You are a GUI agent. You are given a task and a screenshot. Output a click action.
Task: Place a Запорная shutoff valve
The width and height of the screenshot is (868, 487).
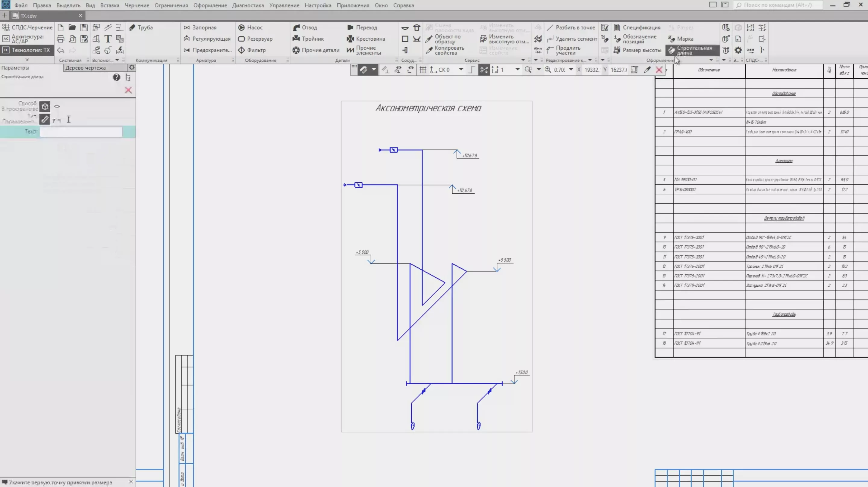(200, 27)
